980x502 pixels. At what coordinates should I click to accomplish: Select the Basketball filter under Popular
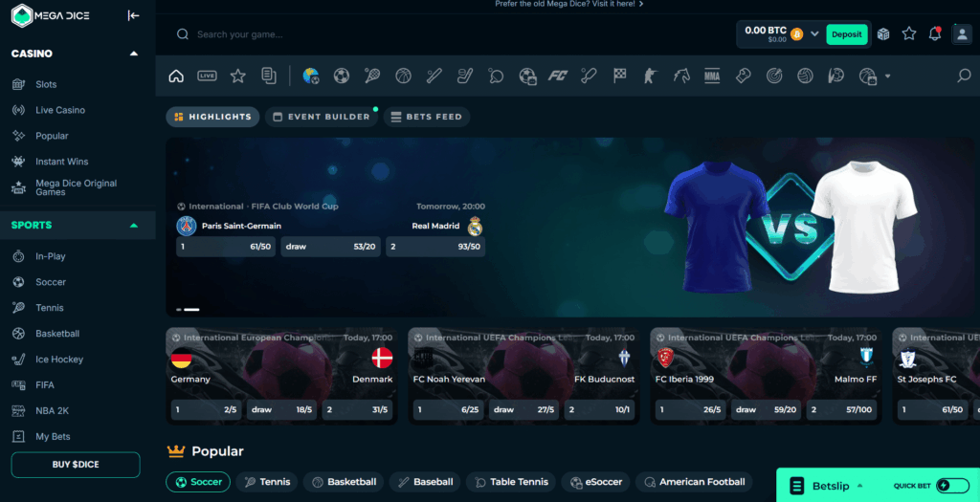(x=344, y=482)
